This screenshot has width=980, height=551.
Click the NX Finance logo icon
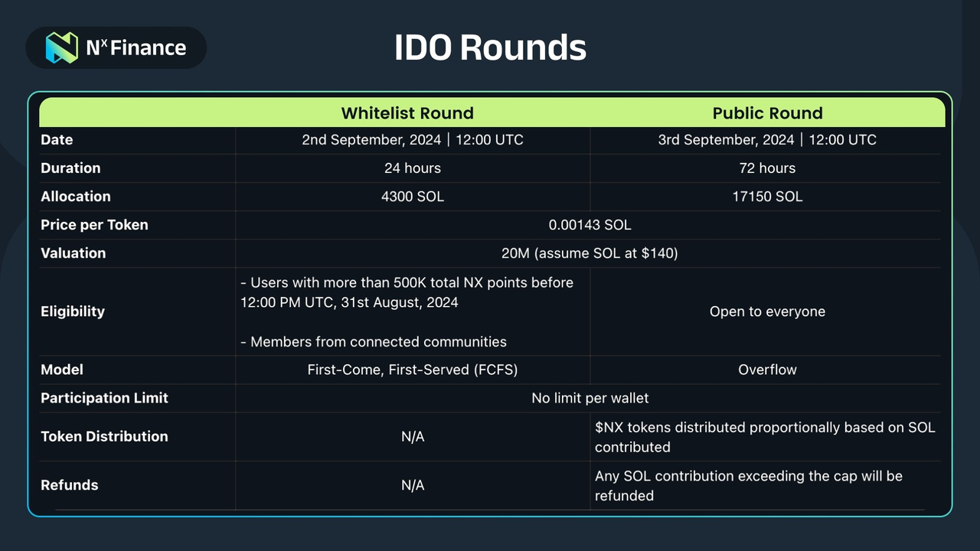point(62,47)
